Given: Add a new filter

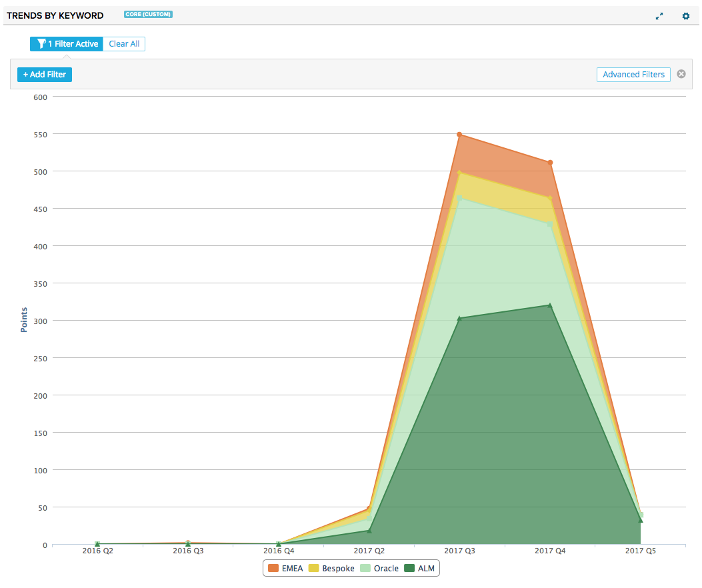Looking at the screenshot, I should (44, 75).
